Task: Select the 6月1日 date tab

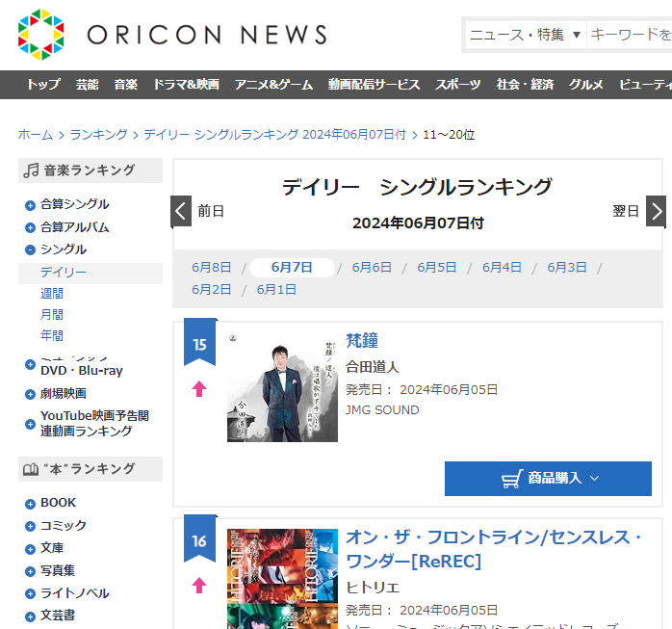Action: 276,290
